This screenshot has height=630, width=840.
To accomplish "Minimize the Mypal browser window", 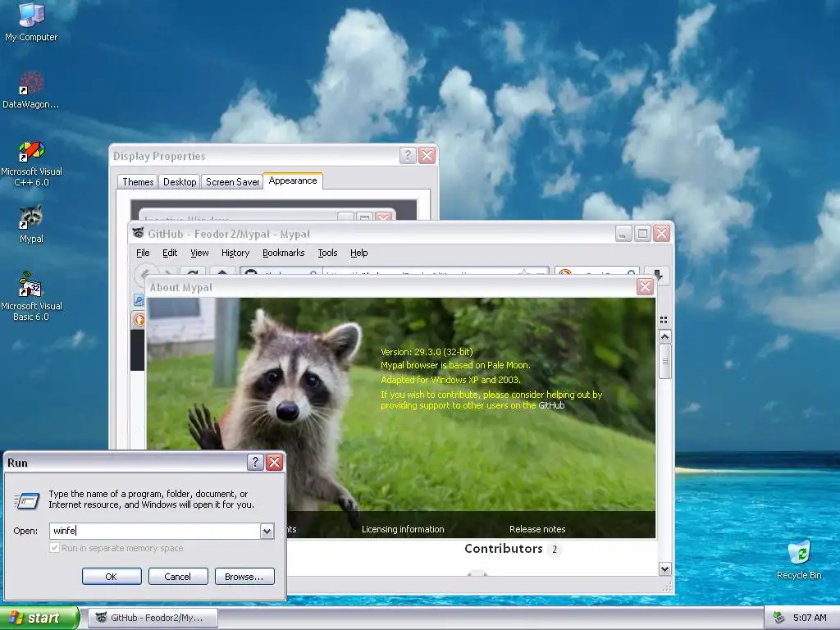I will pos(623,234).
